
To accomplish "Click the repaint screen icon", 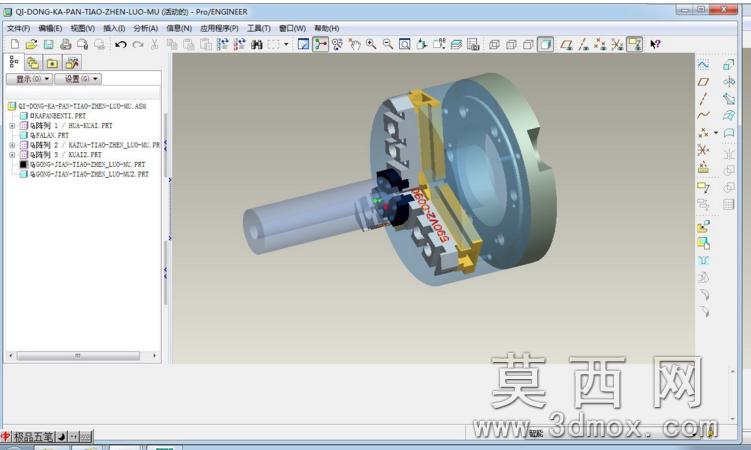I will point(303,45).
